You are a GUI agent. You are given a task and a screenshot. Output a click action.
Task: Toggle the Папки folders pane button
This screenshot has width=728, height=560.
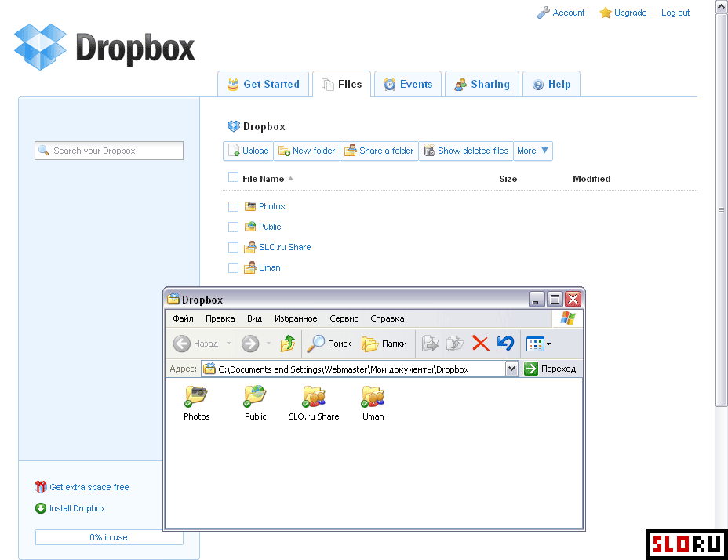[384, 344]
